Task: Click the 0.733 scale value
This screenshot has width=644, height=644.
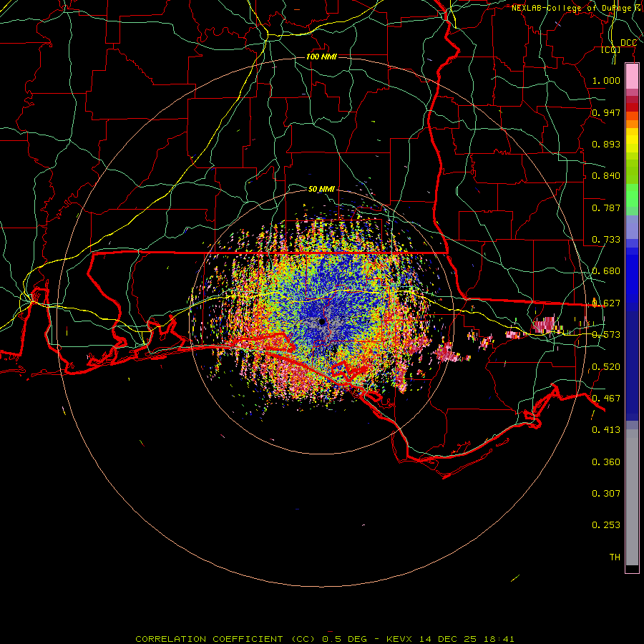Action: (x=606, y=240)
